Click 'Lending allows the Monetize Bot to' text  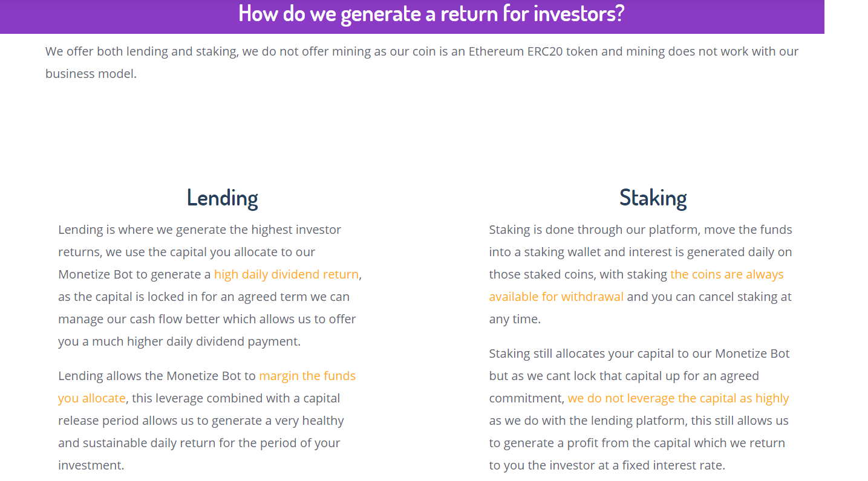157,376
